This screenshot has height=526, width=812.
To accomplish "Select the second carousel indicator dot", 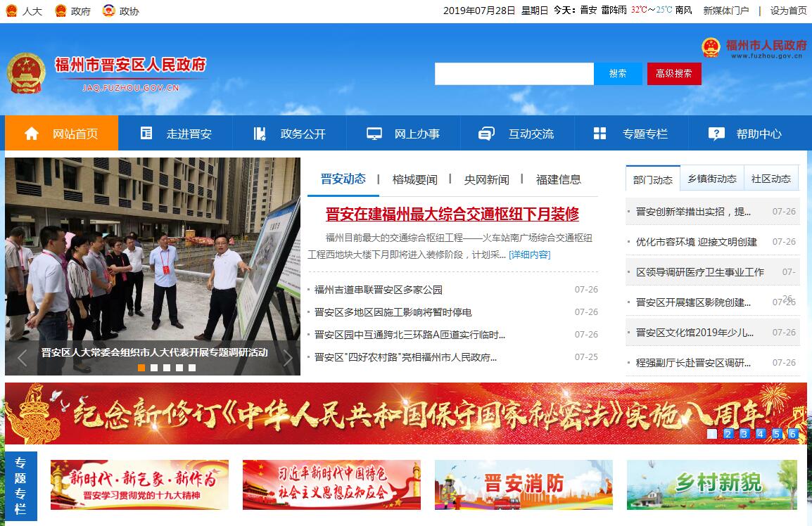I will point(154,368).
